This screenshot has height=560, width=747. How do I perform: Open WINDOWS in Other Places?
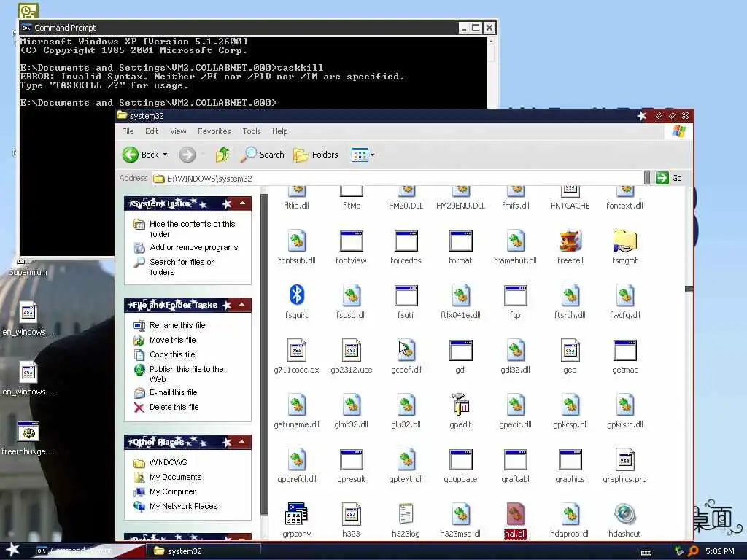[168, 462]
